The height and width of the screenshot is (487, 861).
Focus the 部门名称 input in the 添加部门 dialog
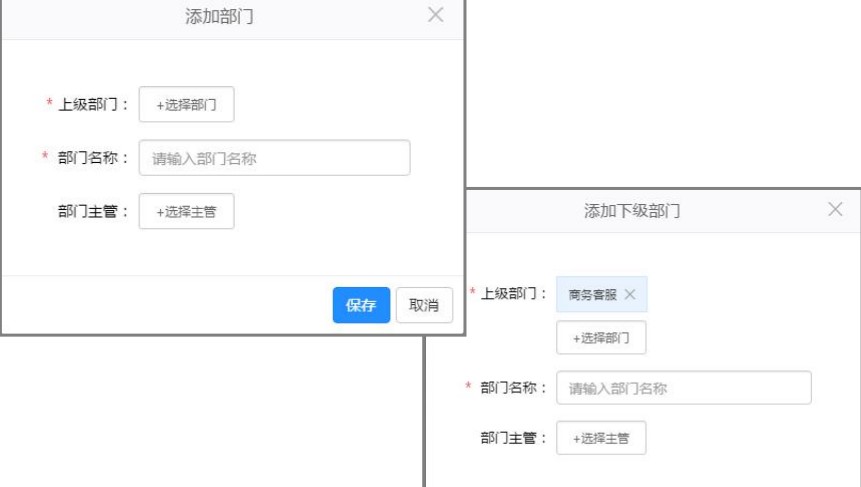click(x=275, y=158)
